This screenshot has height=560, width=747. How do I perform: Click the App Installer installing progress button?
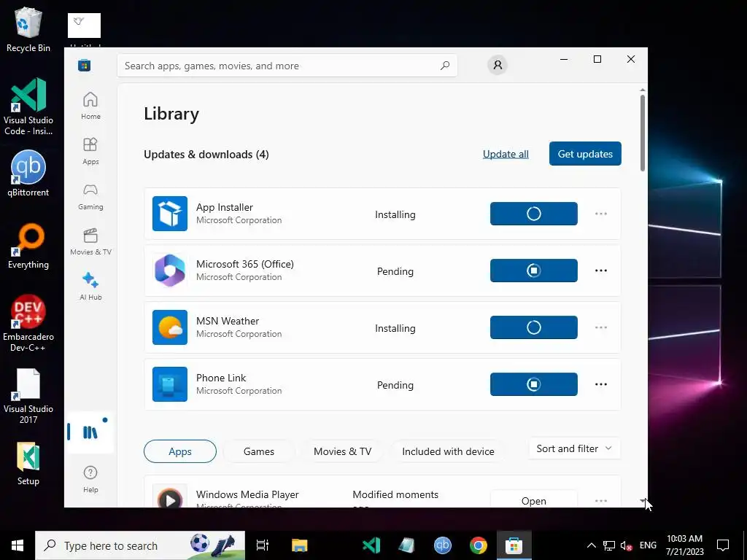[x=533, y=214]
